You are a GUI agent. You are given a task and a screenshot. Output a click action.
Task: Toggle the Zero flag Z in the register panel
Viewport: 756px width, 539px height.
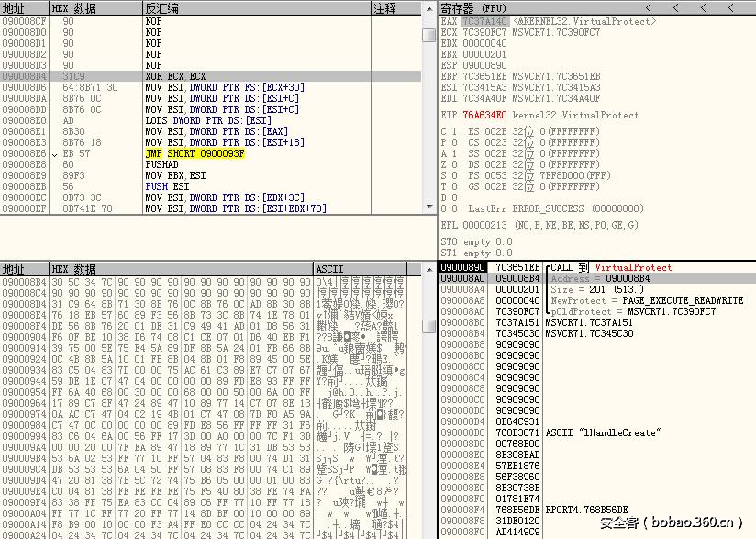pos(442,164)
